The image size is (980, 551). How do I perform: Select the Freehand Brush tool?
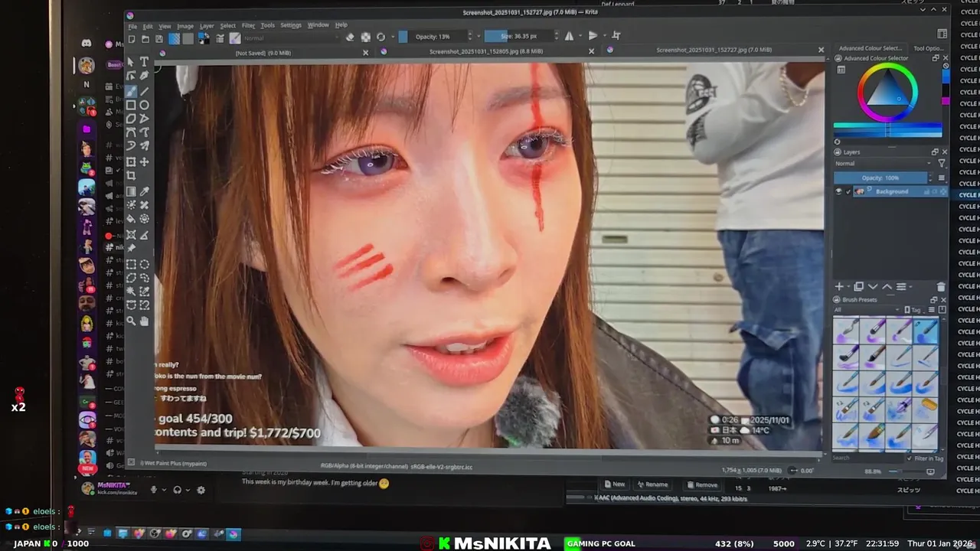tap(131, 91)
